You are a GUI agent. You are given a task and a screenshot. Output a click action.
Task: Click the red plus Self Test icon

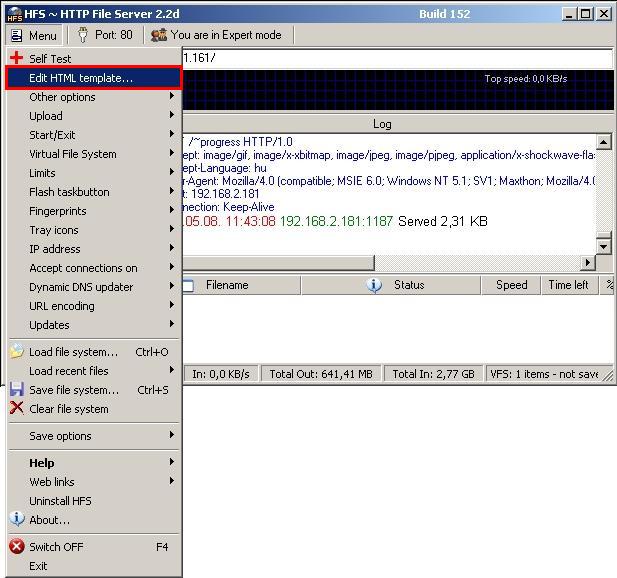(17, 57)
